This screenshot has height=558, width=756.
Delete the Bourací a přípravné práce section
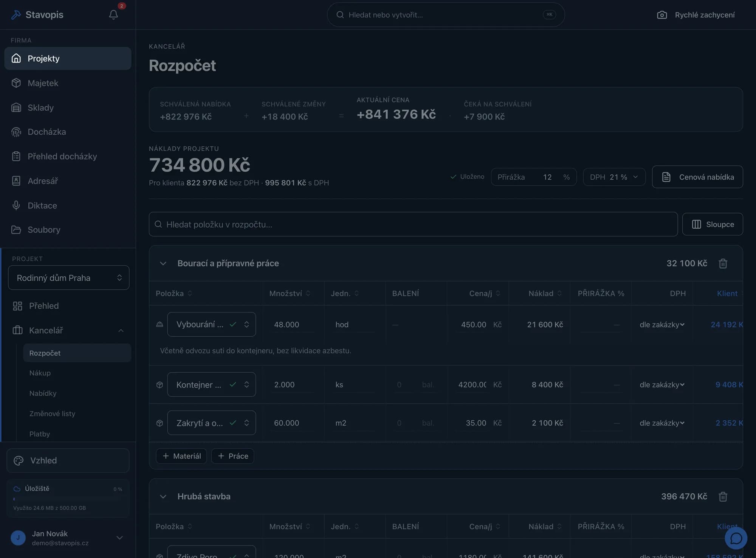[x=723, y=263]
